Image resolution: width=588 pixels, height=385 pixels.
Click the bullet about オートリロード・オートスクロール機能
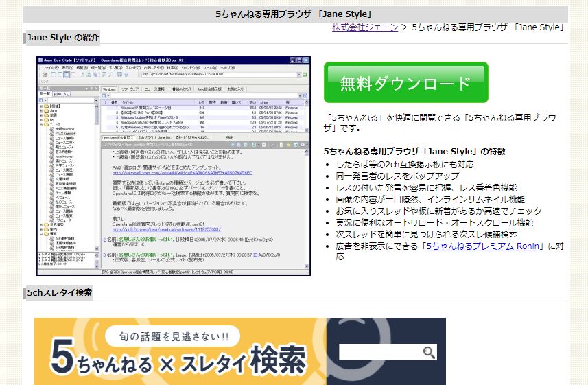(434, 222)
